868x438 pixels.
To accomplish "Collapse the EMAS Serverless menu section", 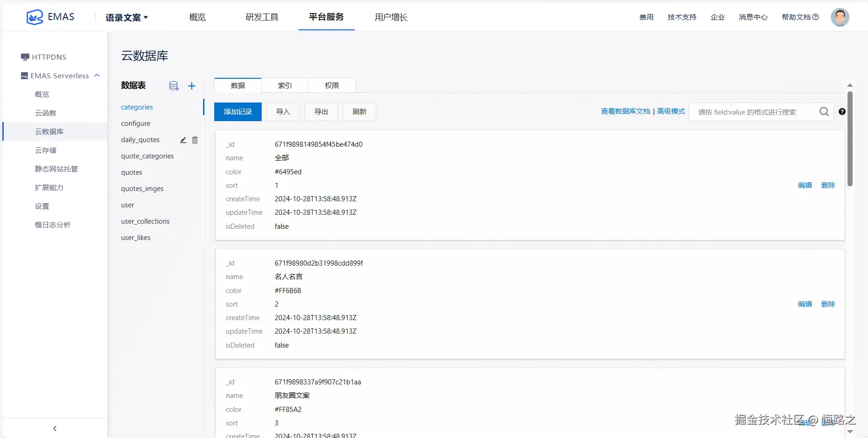I will tap(97, 75).
